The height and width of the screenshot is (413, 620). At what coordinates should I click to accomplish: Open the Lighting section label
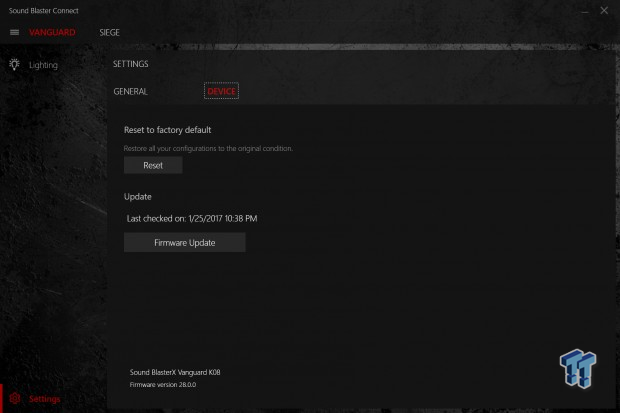(43, 65)
